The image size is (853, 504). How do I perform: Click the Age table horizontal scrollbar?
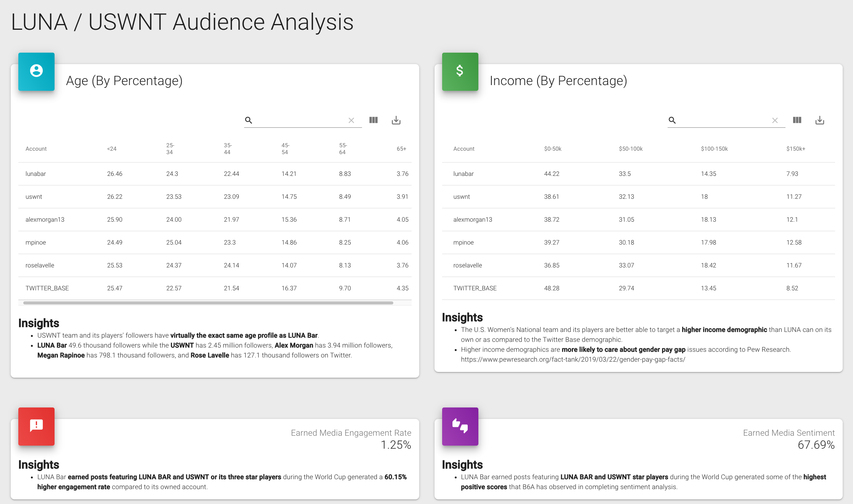pos(208,303)
